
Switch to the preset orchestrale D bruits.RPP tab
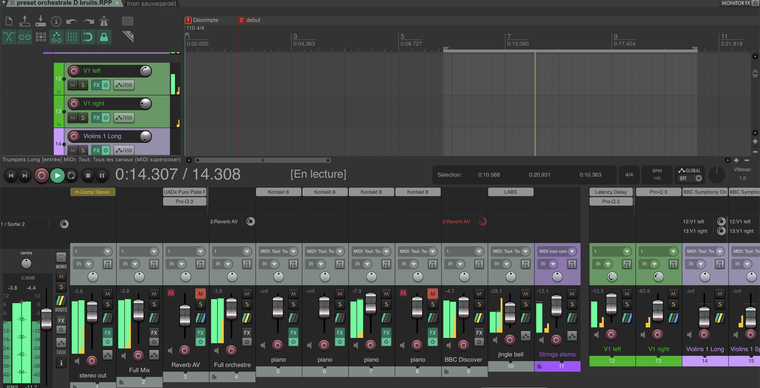click(64, 3)
